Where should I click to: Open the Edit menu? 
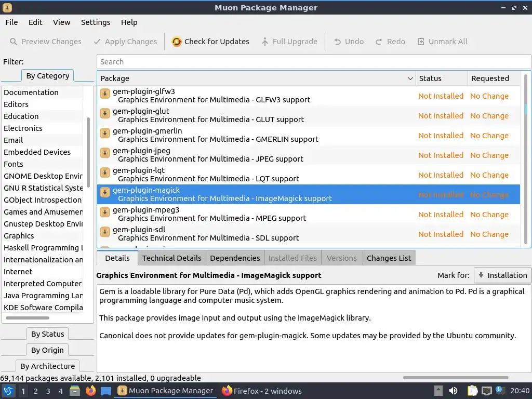35,22
